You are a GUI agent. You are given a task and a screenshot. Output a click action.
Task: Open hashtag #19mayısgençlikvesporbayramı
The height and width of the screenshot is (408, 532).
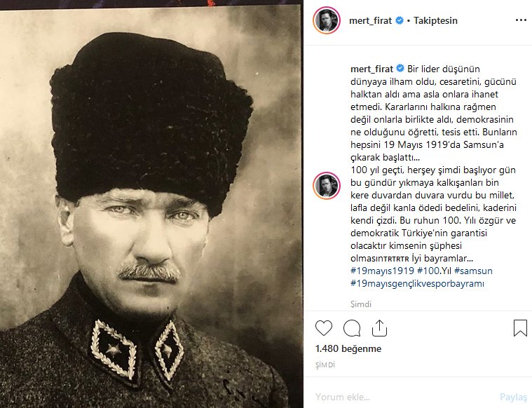pos(417,283)
